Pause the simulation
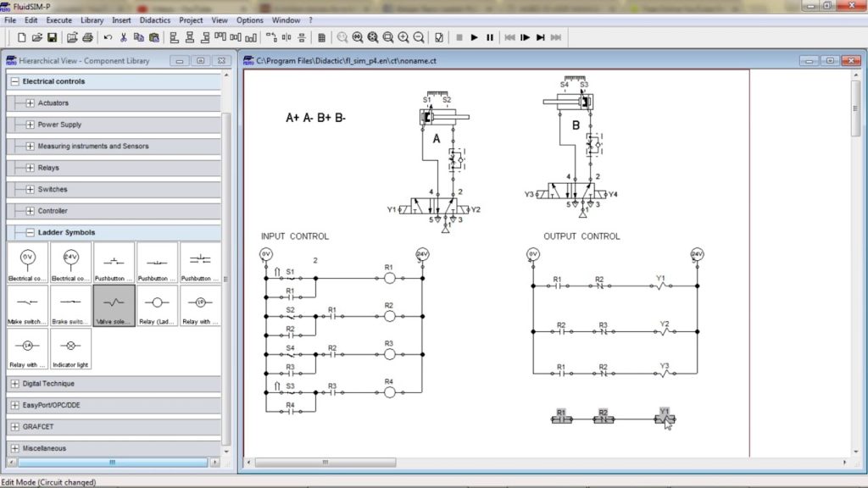The image size is (868, 488). (490, 37)
